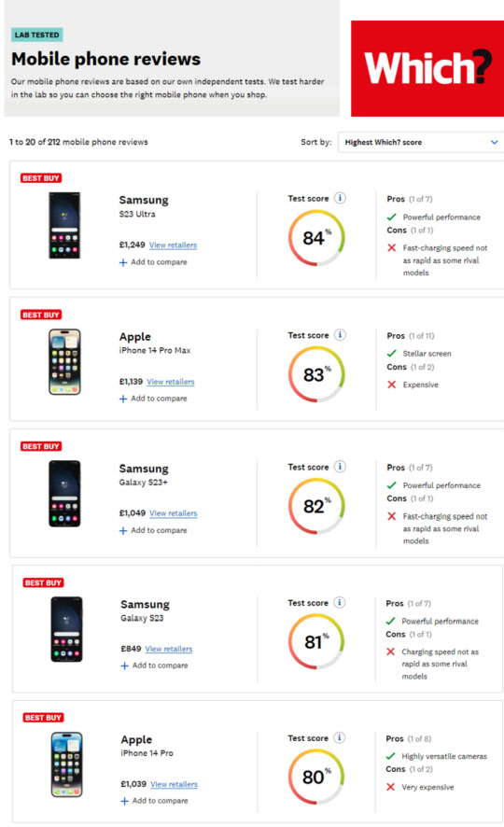Open Samsung Galaxy S23+ product title
The height and width of the screenshot is (827, 504).
point(144,474)
